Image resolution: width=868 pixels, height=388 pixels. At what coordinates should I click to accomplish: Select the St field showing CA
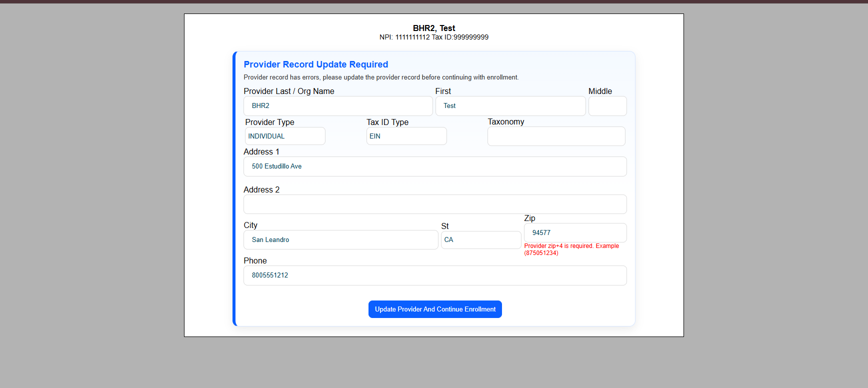[x=480, y=240]
